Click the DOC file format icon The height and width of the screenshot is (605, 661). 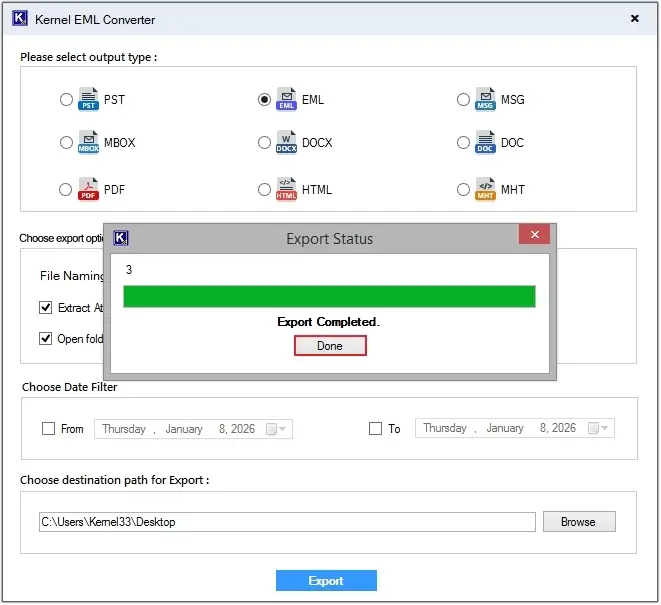click(x=485, y=142)
